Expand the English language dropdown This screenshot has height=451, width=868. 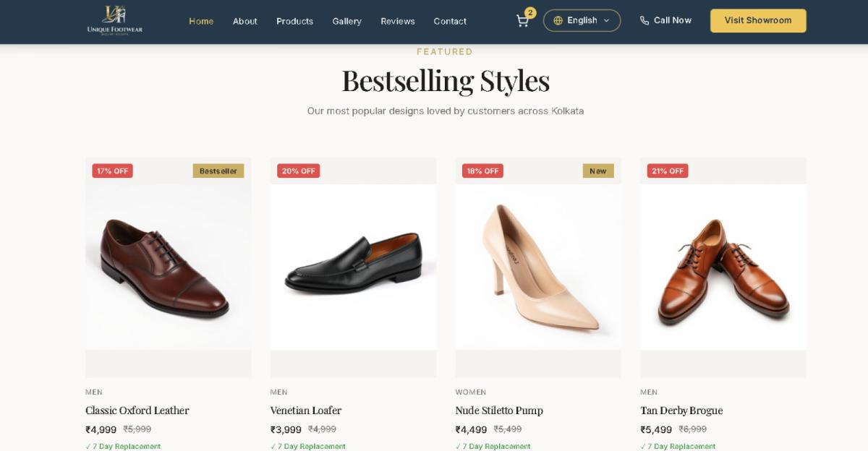582,21
